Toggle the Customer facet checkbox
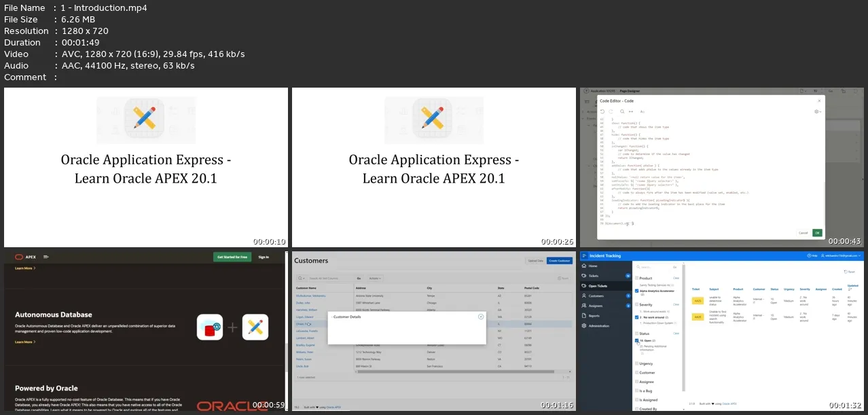This screenshot has height=415, width=868. point(636,373)
